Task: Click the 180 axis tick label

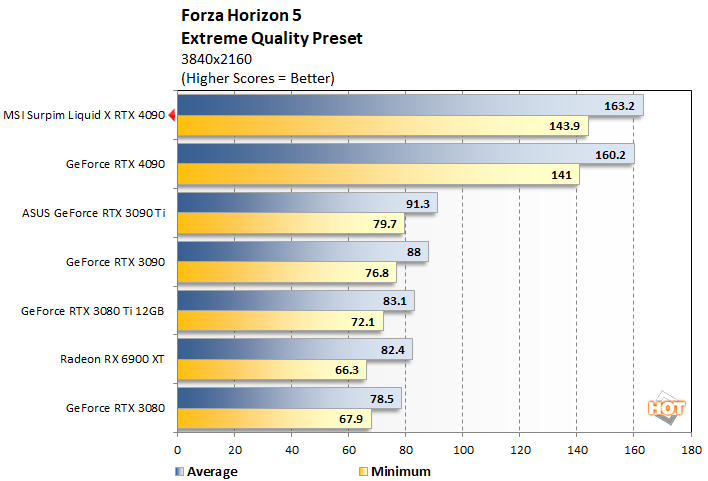Action: click(x=692, y=450)
